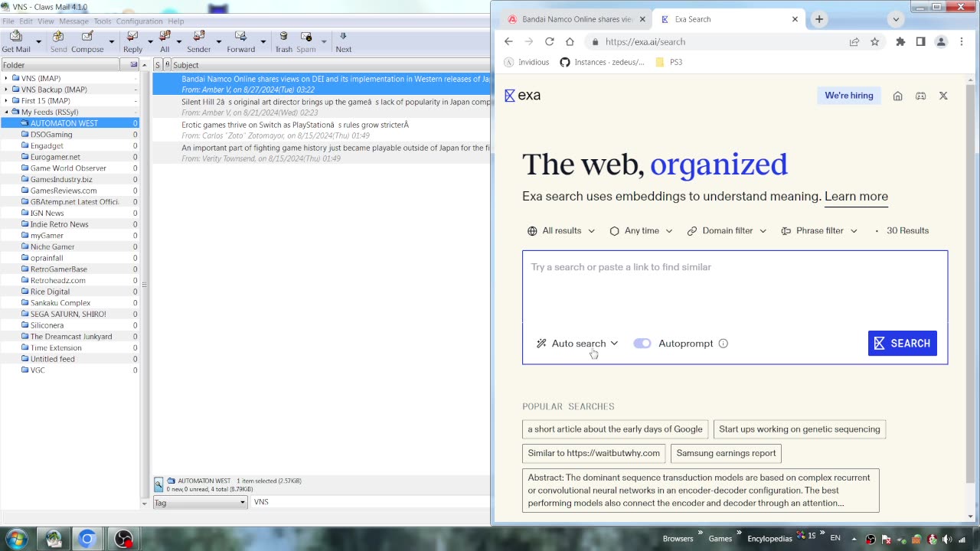Open the All results dropdown

561,230
